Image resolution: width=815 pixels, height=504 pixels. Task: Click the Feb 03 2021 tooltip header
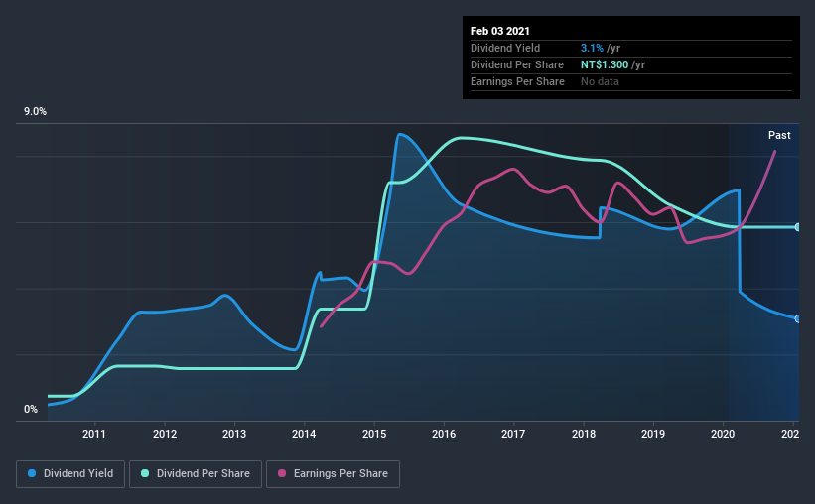point(500,31)
